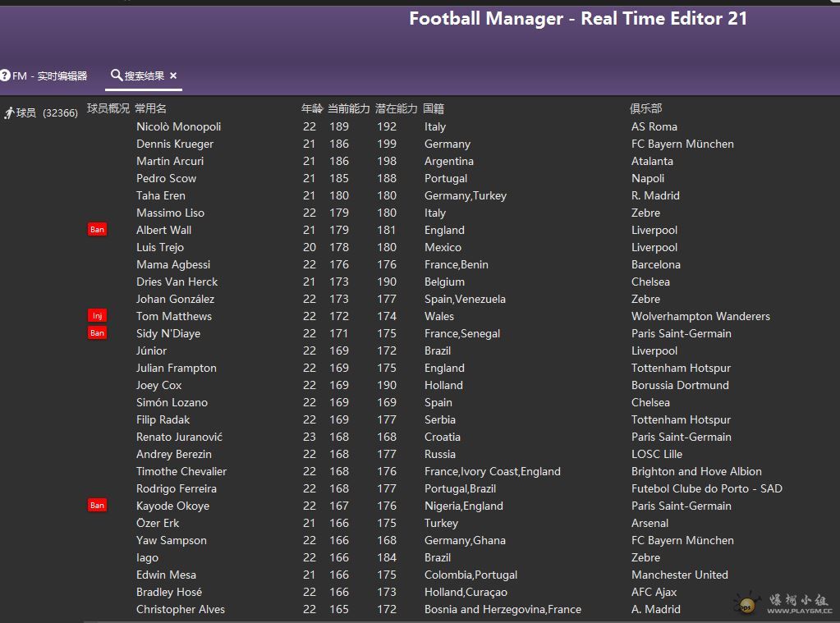Screen dimensions: 840x623
Task: Click the Ban badge beside Albert Wall
Action: click(97, 230)
